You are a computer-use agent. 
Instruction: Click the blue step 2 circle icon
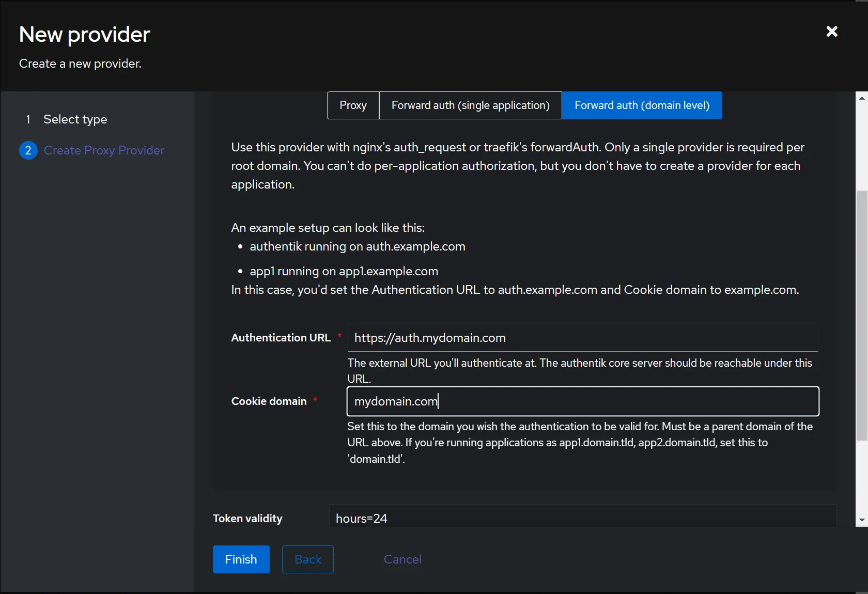point(28,150)
